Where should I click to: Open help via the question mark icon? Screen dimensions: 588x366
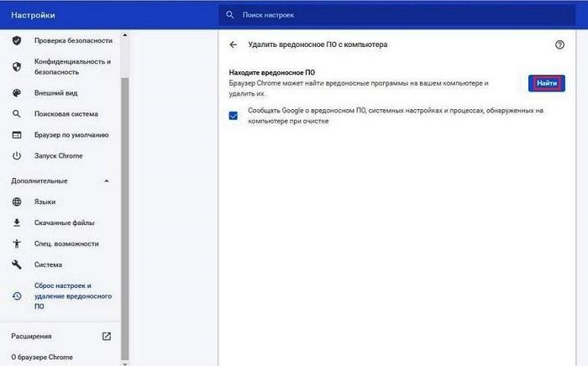(x=559, y=44)
